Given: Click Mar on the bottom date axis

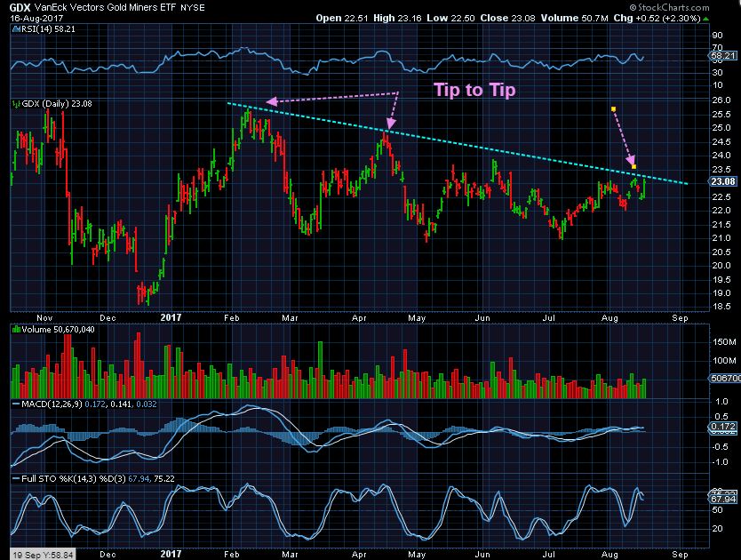Looking at the screenshot, I should 290,554.
